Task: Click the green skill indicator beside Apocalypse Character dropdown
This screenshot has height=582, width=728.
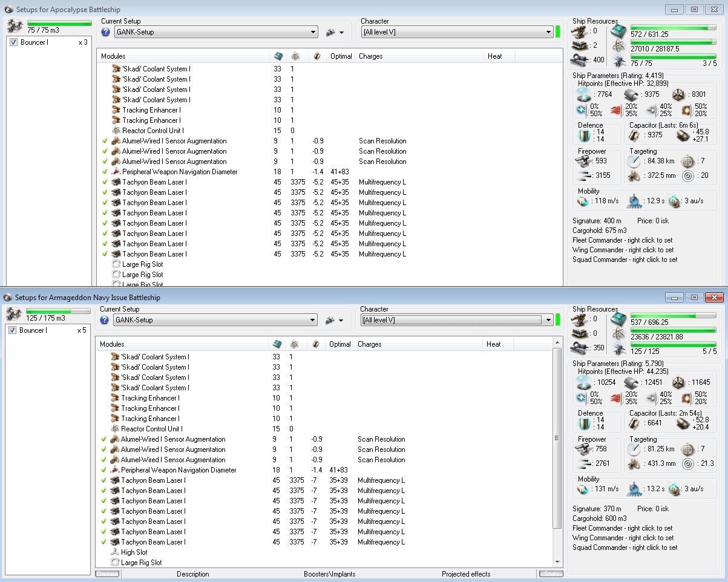Action: [558, 32]
